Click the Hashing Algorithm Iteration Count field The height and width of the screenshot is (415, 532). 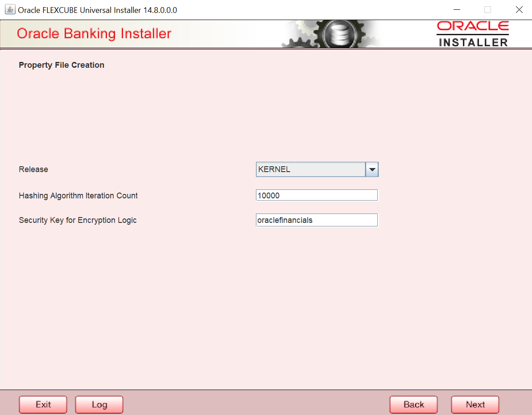coord(317,195)
